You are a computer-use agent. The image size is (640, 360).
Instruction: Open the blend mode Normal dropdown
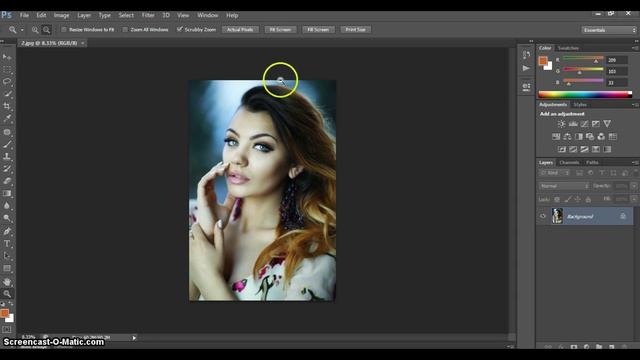tap(564, 186)
